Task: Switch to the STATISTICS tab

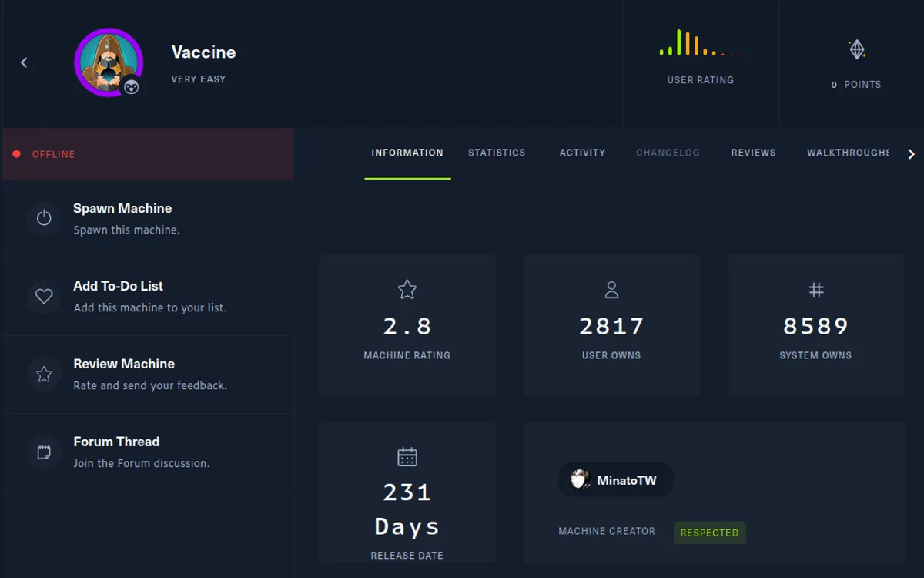Action: (497, 153)
